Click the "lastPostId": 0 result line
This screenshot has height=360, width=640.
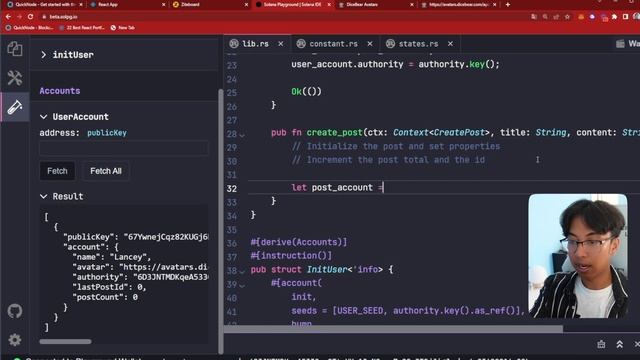click(x=109, y=287)
